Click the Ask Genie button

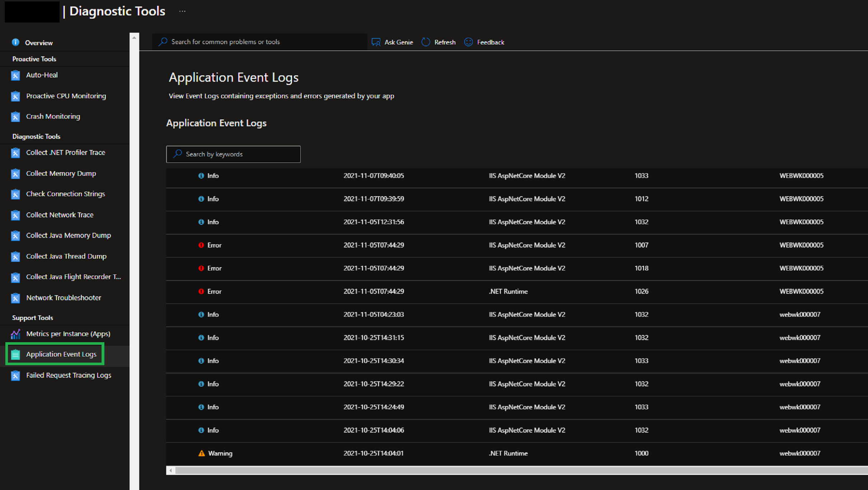click(392, 42)
